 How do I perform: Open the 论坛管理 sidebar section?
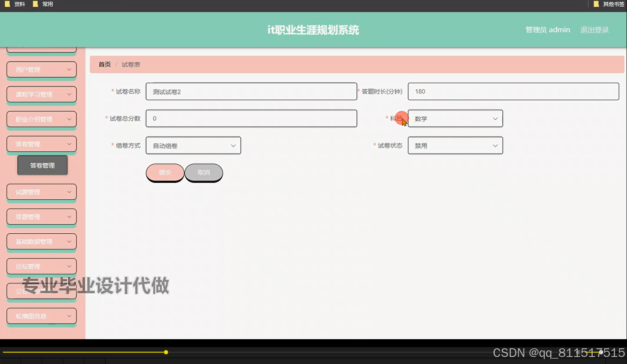pos(41,266)
